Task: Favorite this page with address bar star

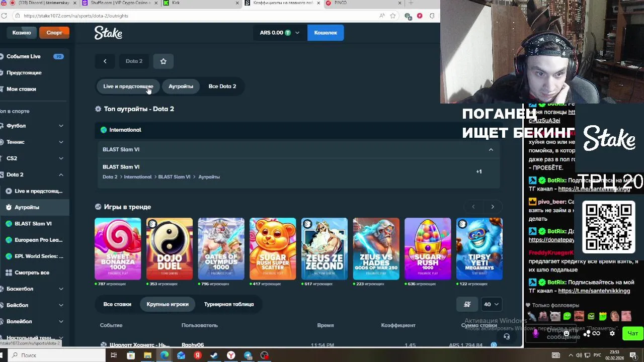Action: (393, 16)
